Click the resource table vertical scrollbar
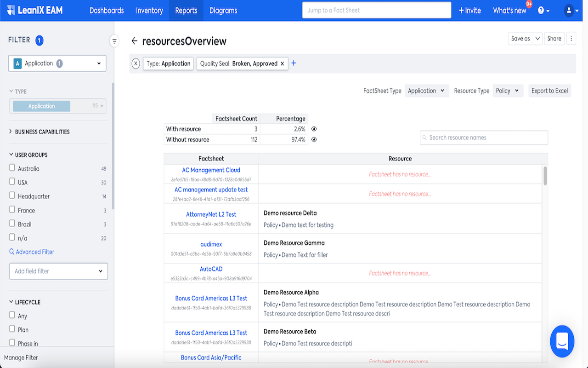Image resolution: width=588 pixels, height=368 pixels. 545,176
